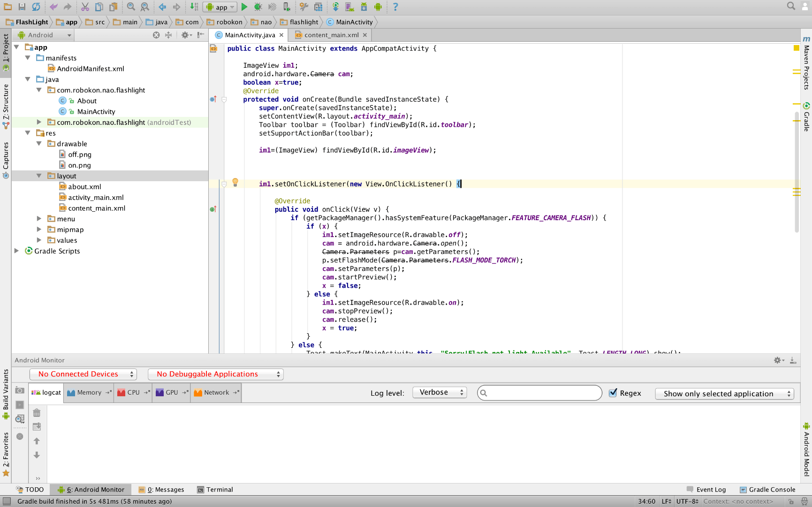Open Help via the question mark icon
812x507 pixels.
[395, 7]
